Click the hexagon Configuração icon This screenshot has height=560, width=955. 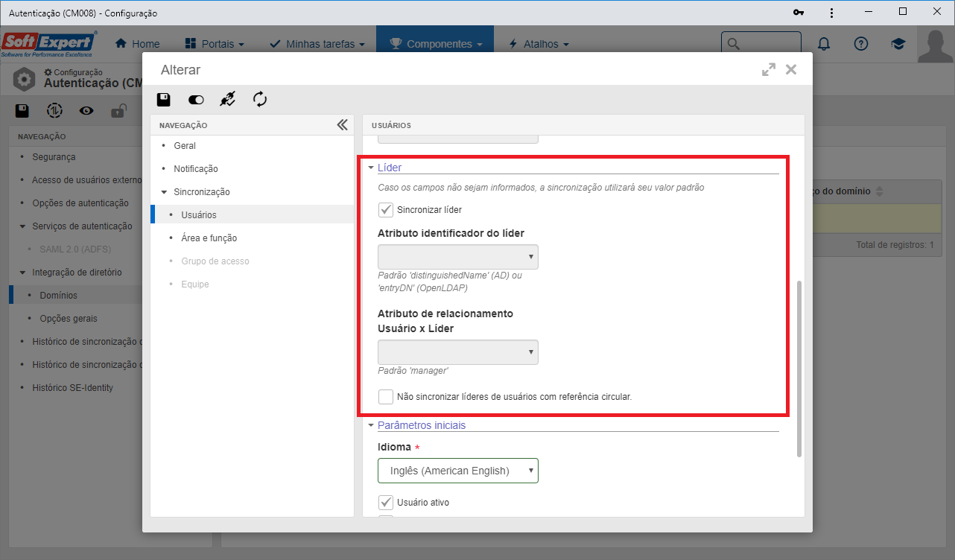[x=25, y=78]
